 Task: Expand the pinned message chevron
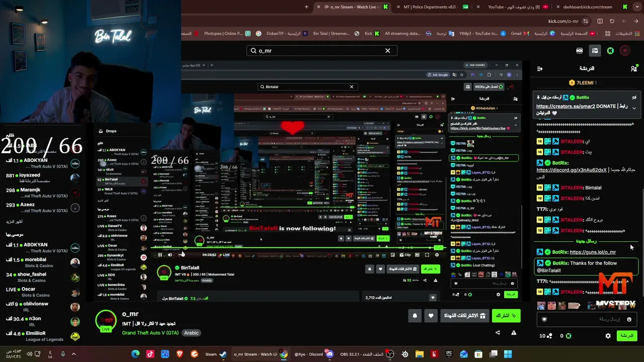634,108
